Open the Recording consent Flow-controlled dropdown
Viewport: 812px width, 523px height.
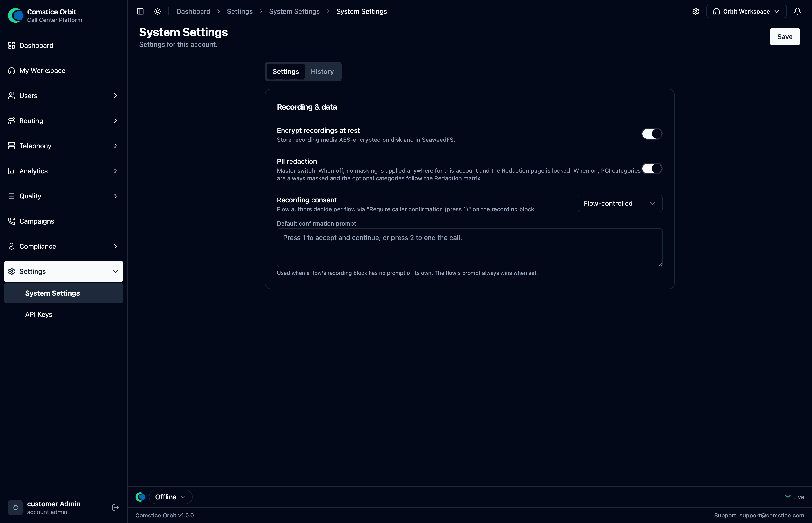[620, 203]
